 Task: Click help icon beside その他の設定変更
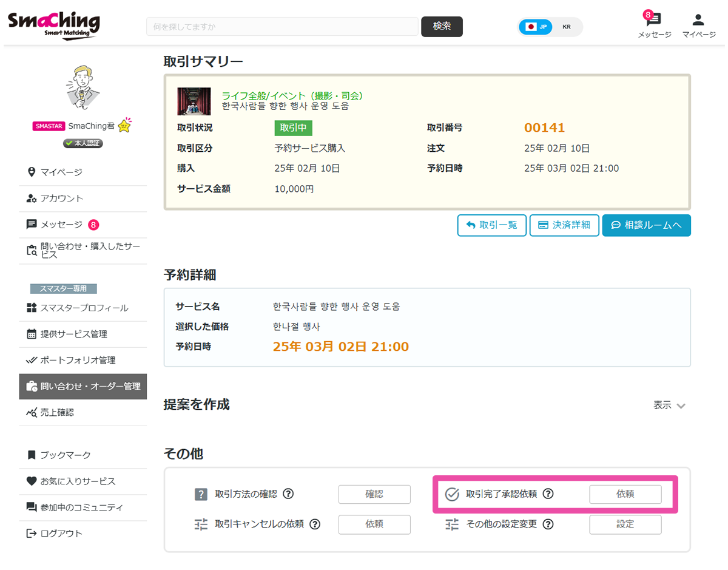coord(548,524)
